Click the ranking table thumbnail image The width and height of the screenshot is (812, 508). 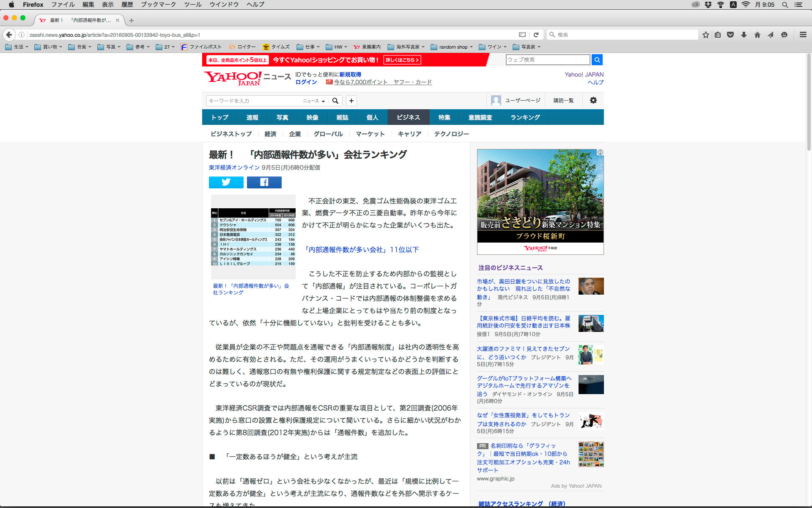pos(253,236)
